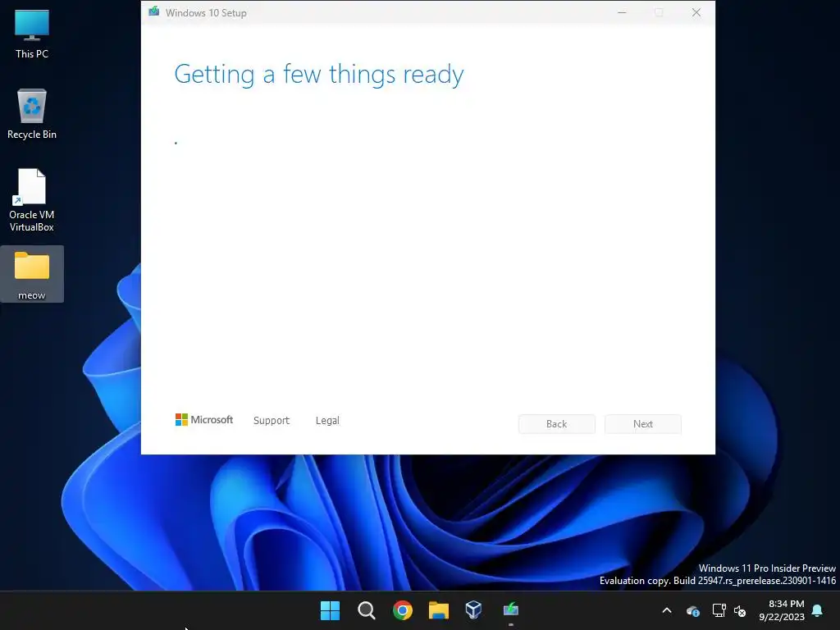Open the This PC desktop icon
The width and height of the screenshot is (840, 630).
[32, 34]
